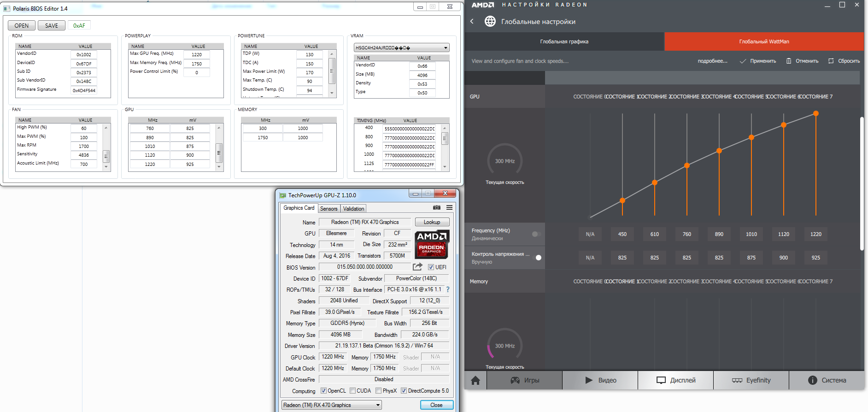
Task: Open the Система info section
Action: coord(827,380)
